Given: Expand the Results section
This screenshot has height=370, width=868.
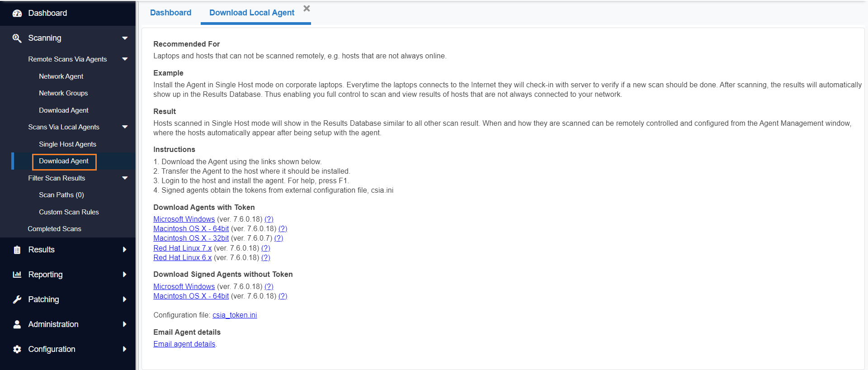Looking at the screenshot, I should (125, 249).
